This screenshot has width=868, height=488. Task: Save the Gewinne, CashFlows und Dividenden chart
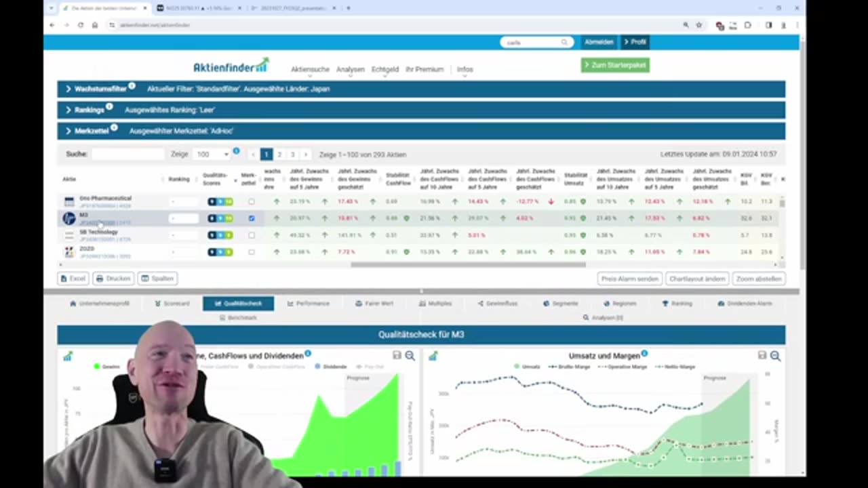pos(397,356)
